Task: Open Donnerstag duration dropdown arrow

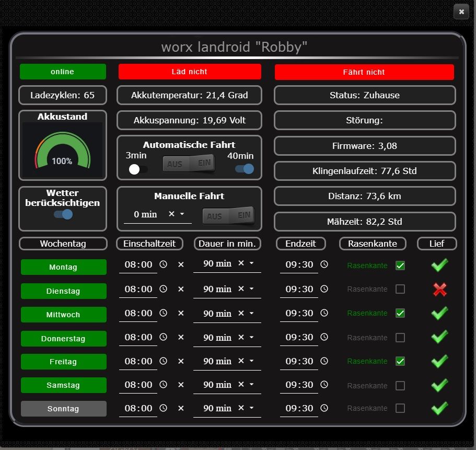Action: (252, 337)
